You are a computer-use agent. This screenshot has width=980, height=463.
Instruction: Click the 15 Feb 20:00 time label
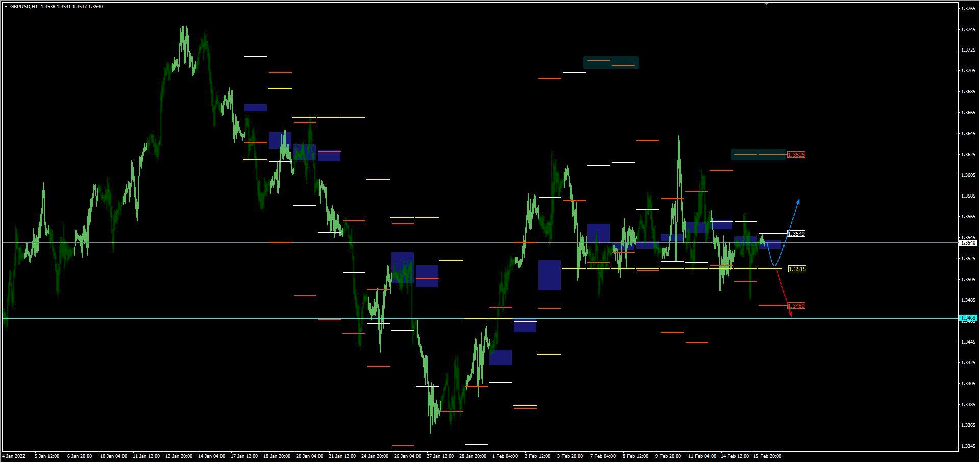click(x=767, y=456)
